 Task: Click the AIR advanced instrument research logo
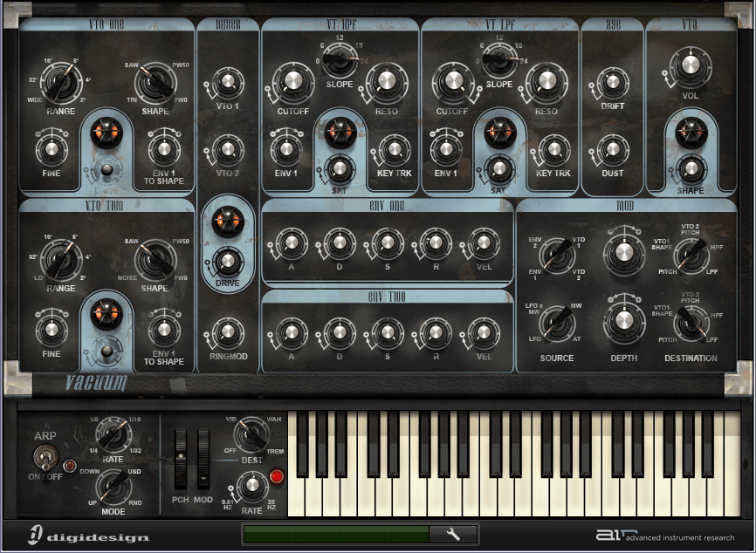pos(665,536)
